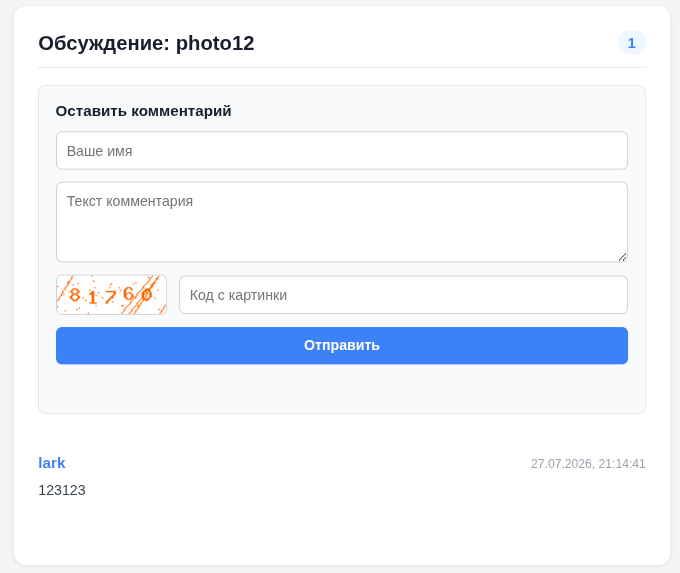Click the 'Код с картинки' captcha input
Viewport: 680px width, 573px height.
403,295
